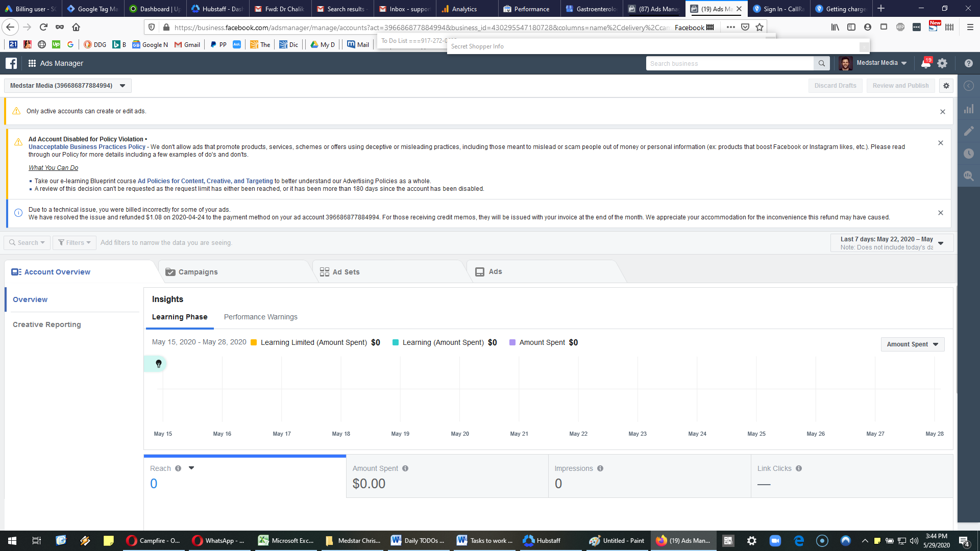
Task: Open the Unacceptable Business Practices Policy link
Action: coord(87,147)
